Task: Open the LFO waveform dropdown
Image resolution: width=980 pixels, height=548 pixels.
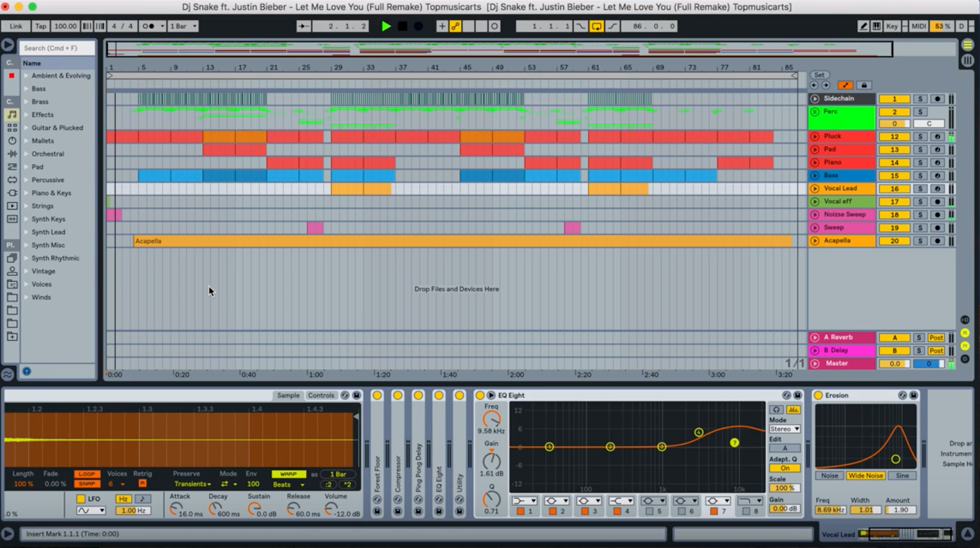Action: tap(91, 511)
